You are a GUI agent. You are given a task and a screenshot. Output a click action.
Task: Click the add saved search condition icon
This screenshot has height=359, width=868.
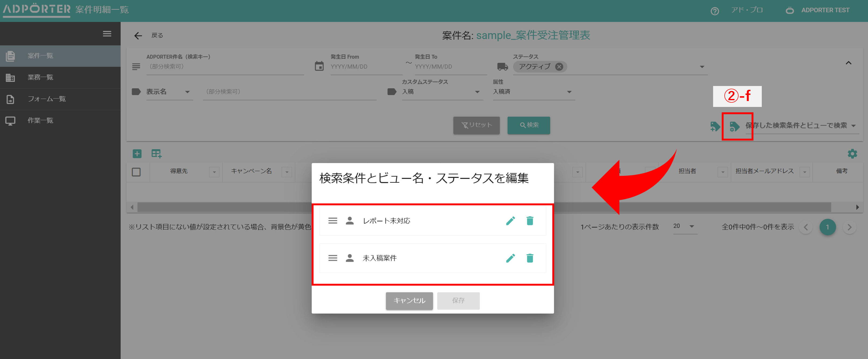click(x=715, y=127)
